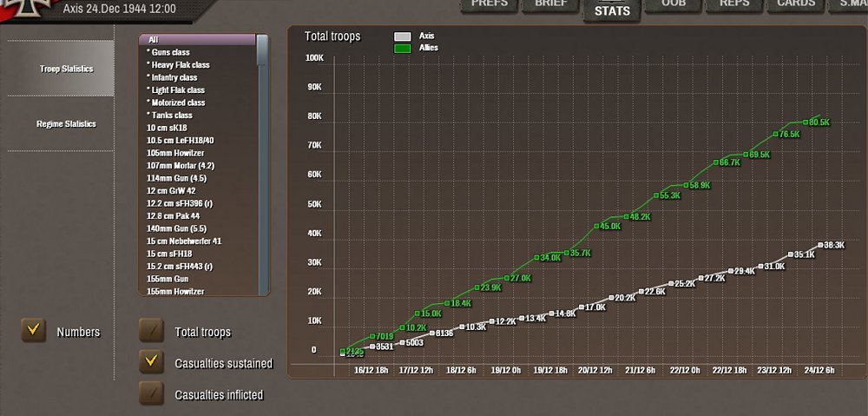The height and width of the screenshot is (416, 868).
Task: Select Troop Statistics panel
Action: (61, 69)
